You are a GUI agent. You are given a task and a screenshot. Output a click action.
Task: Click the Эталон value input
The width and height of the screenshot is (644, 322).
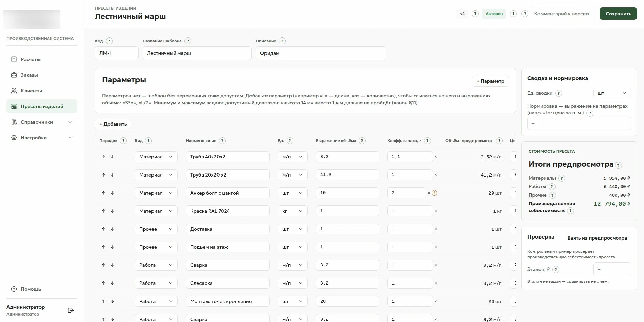612,269
